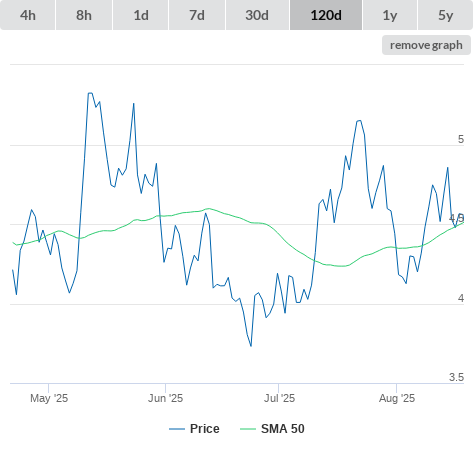Toggle the SMA 50 series in legend
The height and width of the screenshot is (455, 474).
[272, 429]
